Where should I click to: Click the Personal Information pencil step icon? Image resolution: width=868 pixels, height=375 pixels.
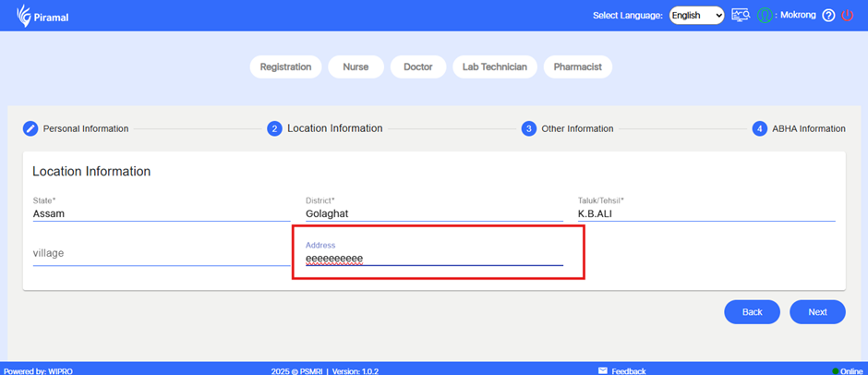coord(30,128)
